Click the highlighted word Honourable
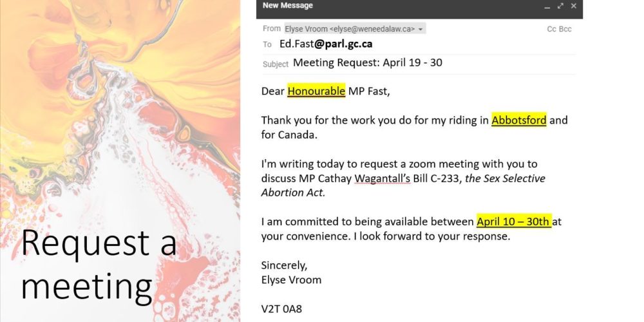644x322 pixels. [x=316, y=91]
